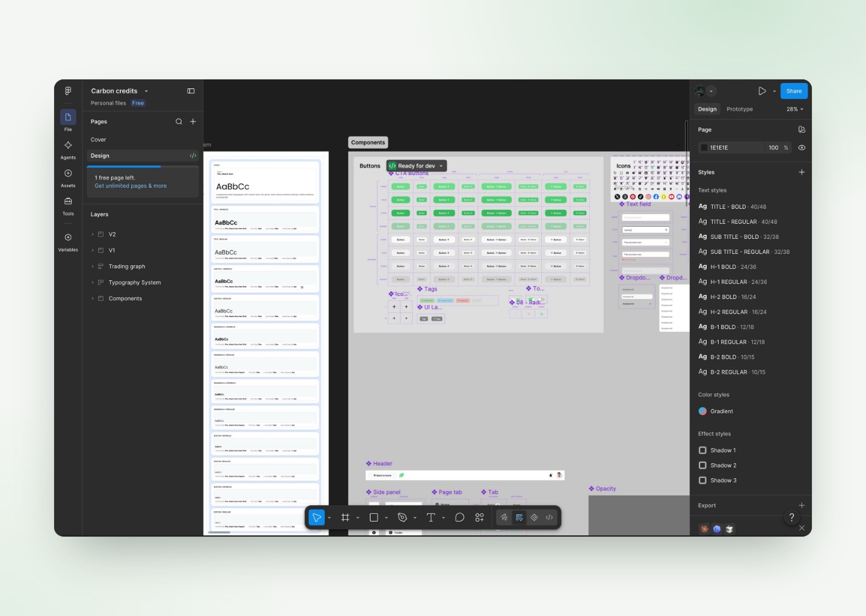Switch to Draw mode in toolbar
The image size is (866, 616).
click(x=504, y=517)
